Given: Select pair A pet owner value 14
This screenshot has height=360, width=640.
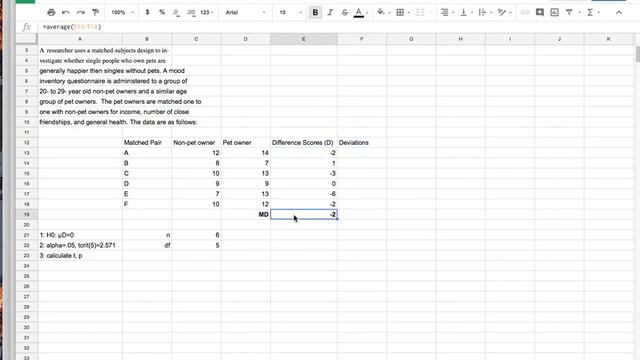Looking at the screenshot, I should [246, 153].
